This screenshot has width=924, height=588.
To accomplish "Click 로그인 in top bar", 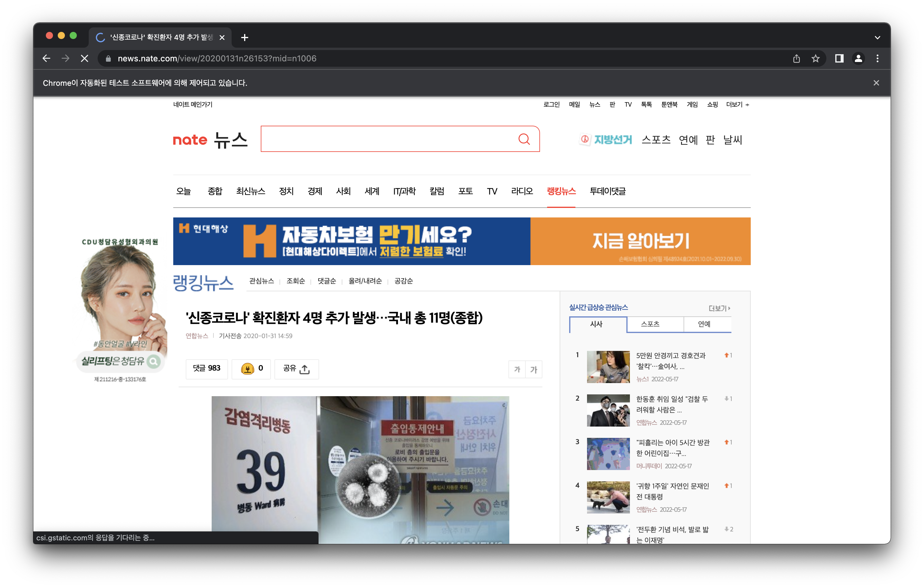I will 551,105.
